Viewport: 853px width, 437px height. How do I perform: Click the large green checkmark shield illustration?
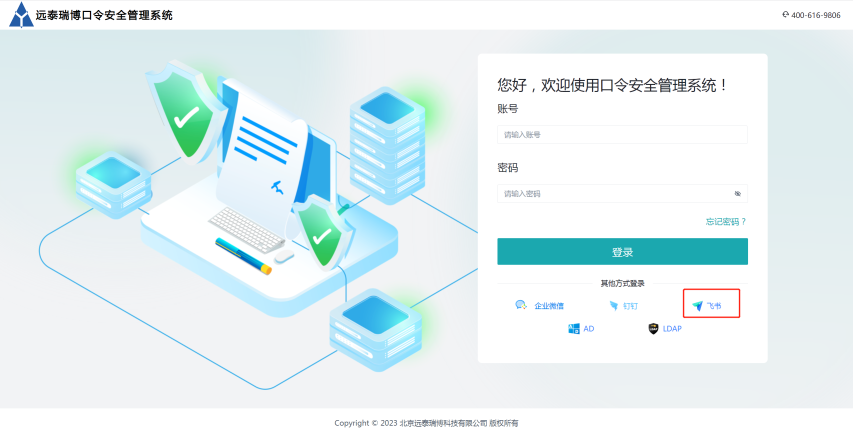183,112
